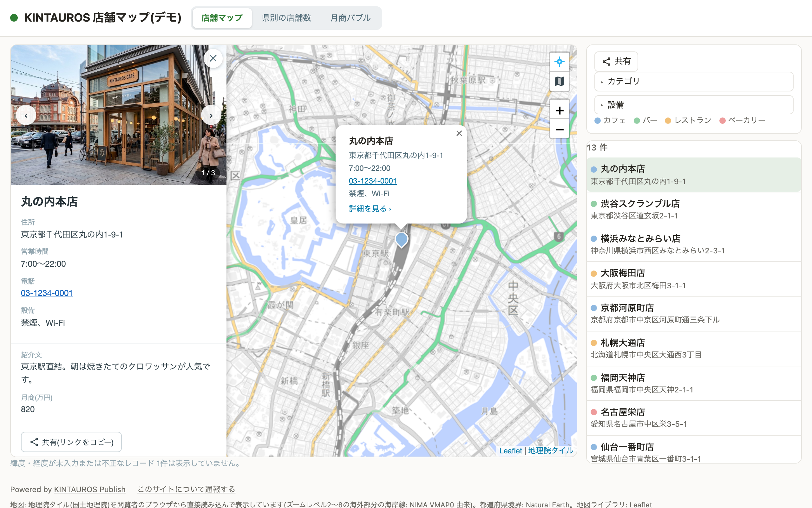Click the バー green legend dot
812x508 pixels.
pyautogui.click(x=637, y=121)
